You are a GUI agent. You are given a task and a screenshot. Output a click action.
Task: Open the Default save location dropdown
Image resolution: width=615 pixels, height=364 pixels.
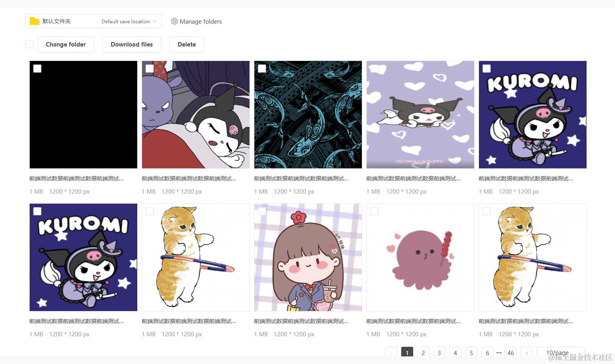(93, 21)
